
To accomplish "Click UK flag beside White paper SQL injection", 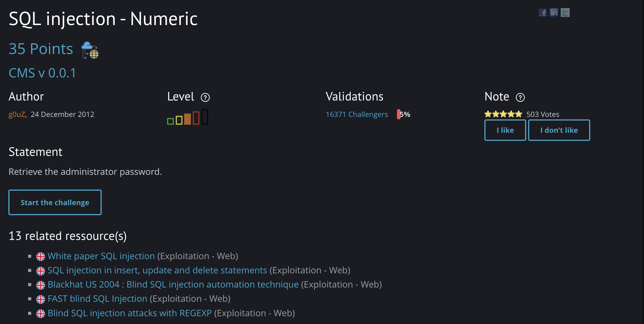I will pos(41,257).
